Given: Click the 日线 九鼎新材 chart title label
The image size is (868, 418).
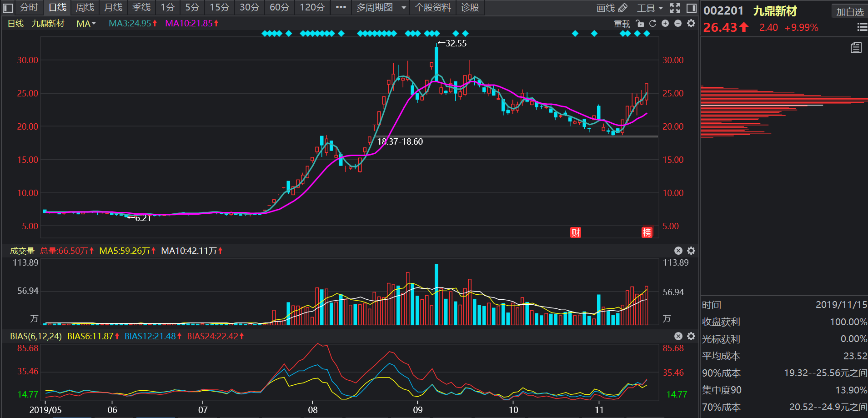Looking at the screenshot, I should [36, 24].
